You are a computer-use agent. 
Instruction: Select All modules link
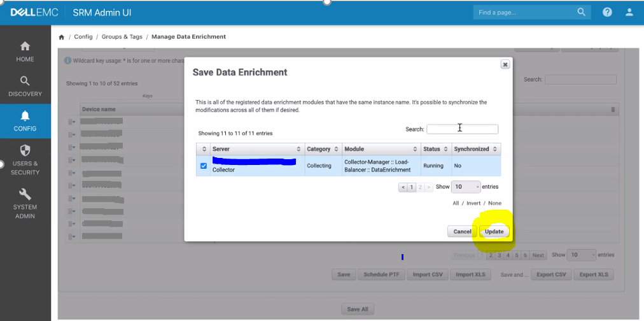(456, 203)
